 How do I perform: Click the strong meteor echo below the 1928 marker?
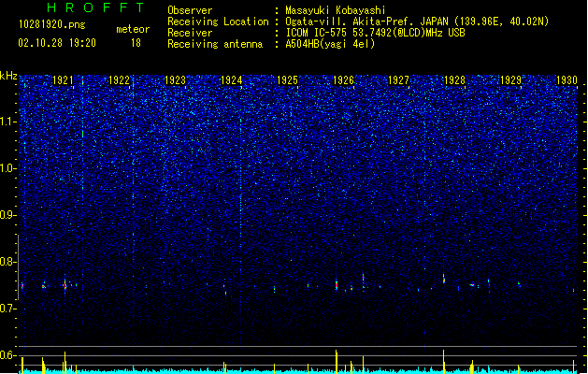click(444, 279)
